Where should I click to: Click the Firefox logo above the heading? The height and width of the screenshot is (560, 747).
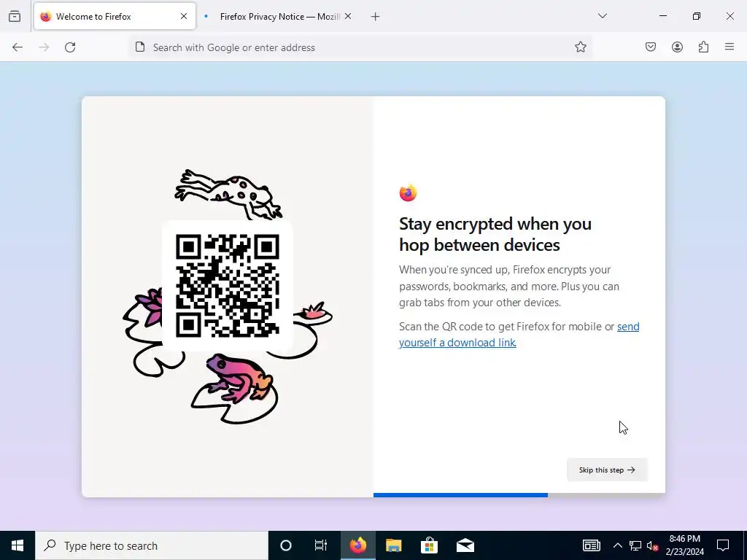pos(409,192)
